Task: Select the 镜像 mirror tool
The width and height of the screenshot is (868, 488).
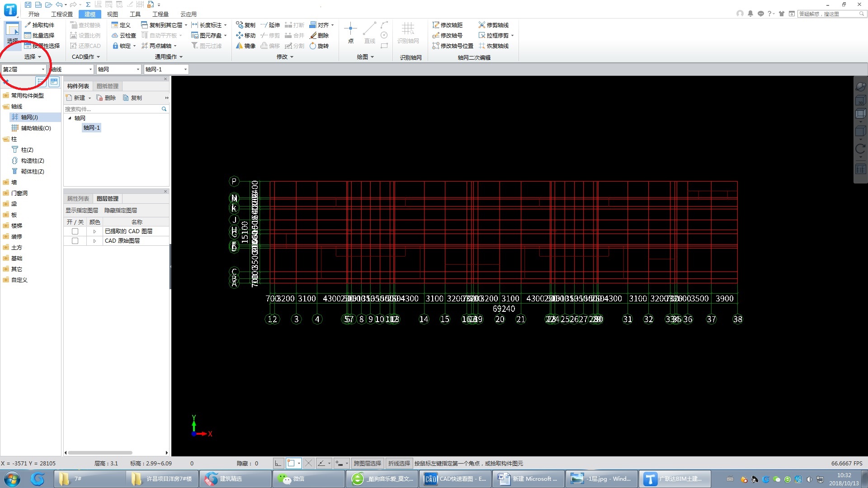Action: click(245, 46)
